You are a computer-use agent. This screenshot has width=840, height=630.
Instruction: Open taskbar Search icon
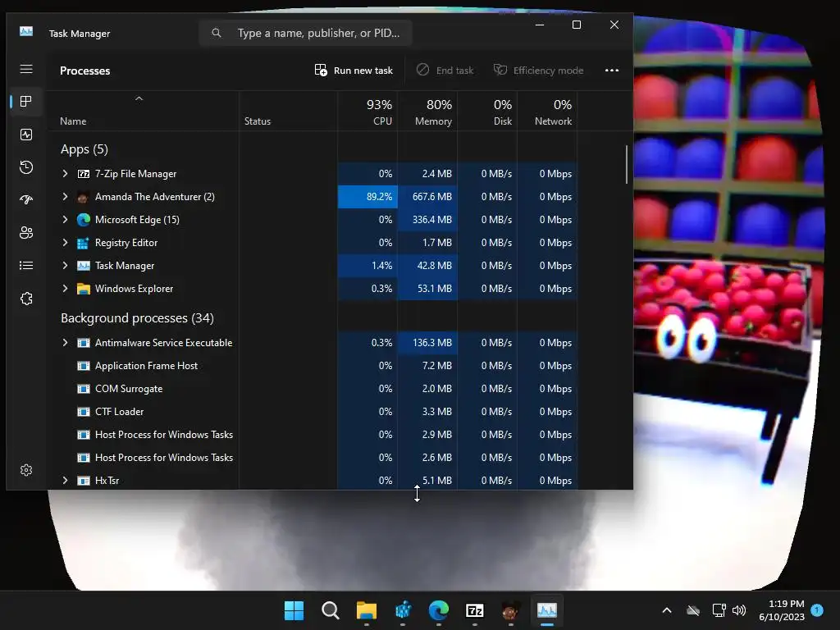(x=330, y=610)
